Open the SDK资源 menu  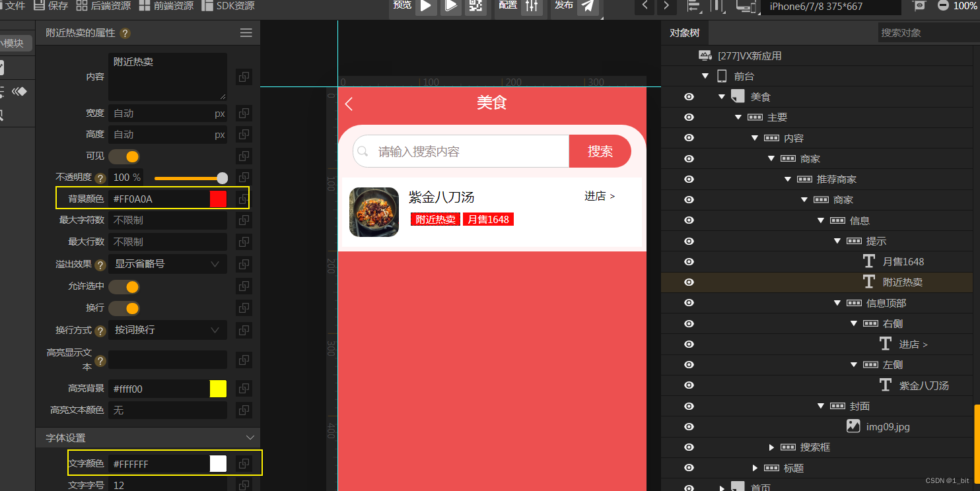228,6
